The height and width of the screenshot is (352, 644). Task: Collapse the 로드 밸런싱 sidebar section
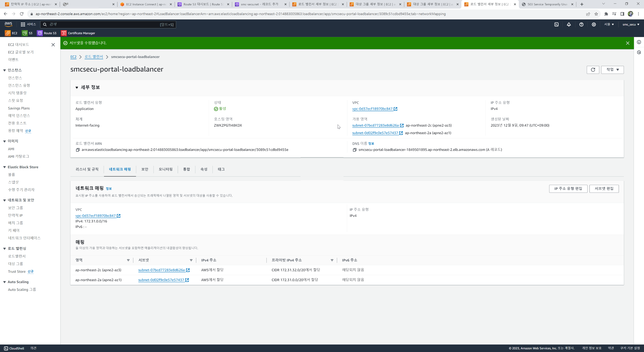coord(5,249)
